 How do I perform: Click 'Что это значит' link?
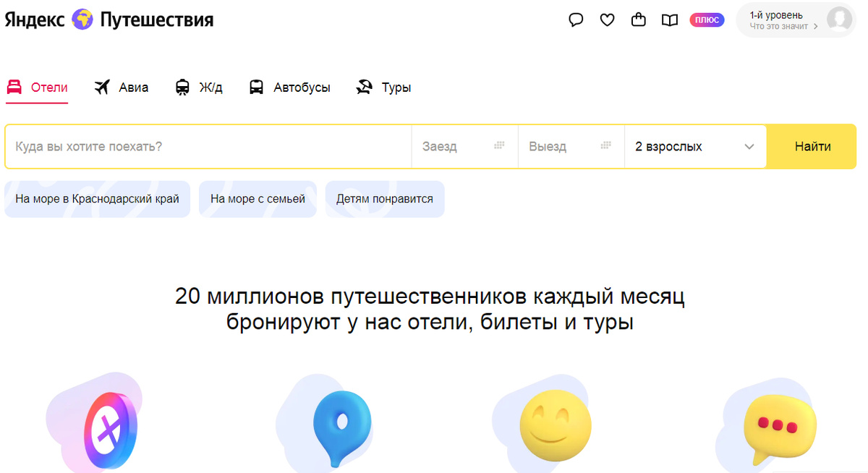[779, 27]
